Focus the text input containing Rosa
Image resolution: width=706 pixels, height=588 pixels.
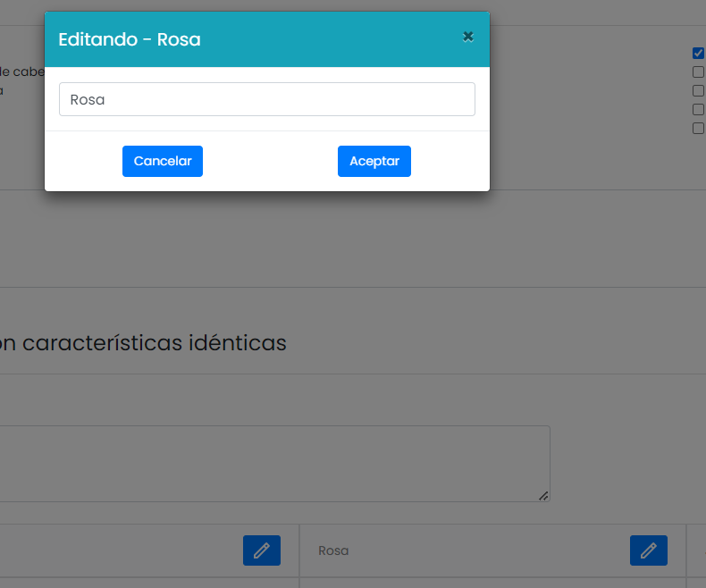(x=266, y=99)
